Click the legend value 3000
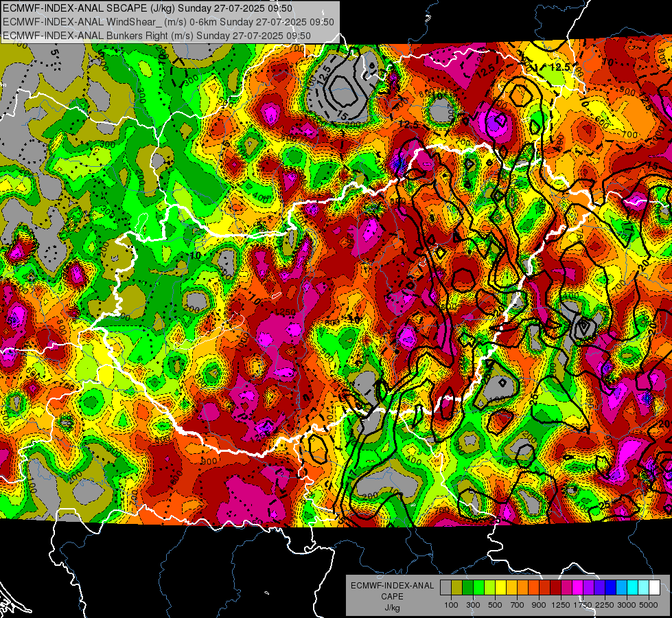Screen dimensions: 672x618 (x=627, y=605)
